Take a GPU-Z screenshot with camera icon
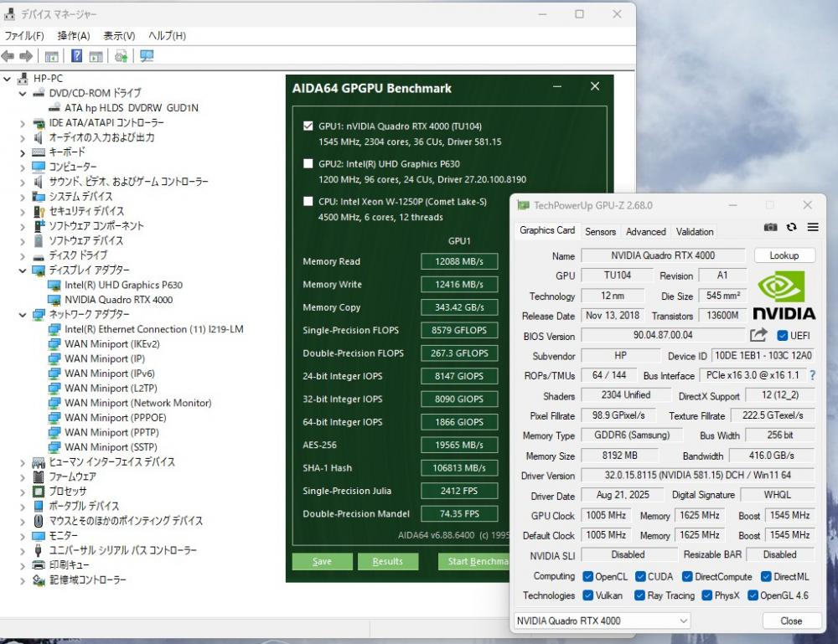 click(770, 227)
